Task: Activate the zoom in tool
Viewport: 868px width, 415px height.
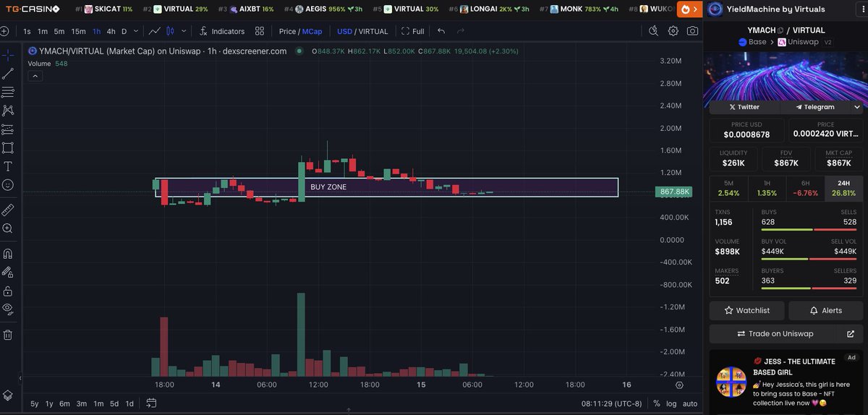Action: (8, 228)
